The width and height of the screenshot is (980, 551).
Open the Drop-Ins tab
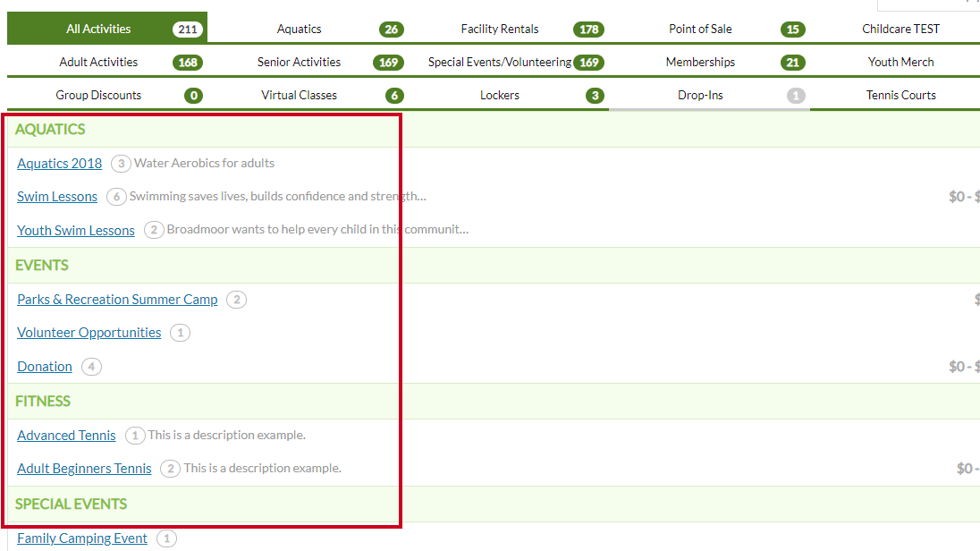point(700,95)
